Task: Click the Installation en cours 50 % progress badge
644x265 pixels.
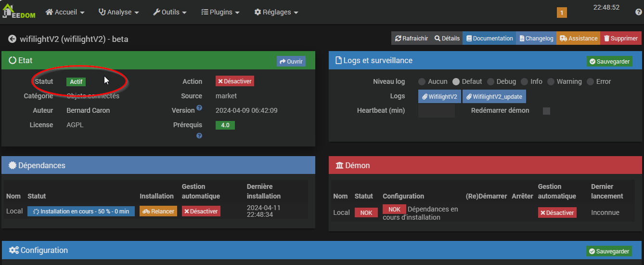Action: (81, 211)
